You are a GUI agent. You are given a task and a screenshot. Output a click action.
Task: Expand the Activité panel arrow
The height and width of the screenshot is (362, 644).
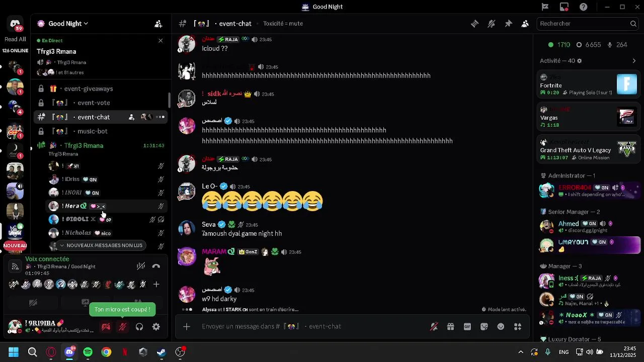[634, 61]
